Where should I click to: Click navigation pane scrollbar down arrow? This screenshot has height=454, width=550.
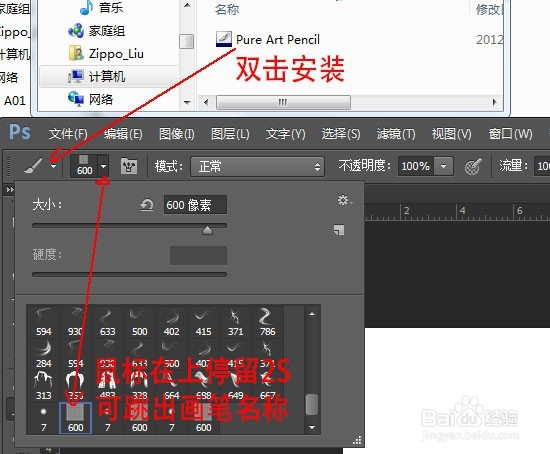coord(187,102)
